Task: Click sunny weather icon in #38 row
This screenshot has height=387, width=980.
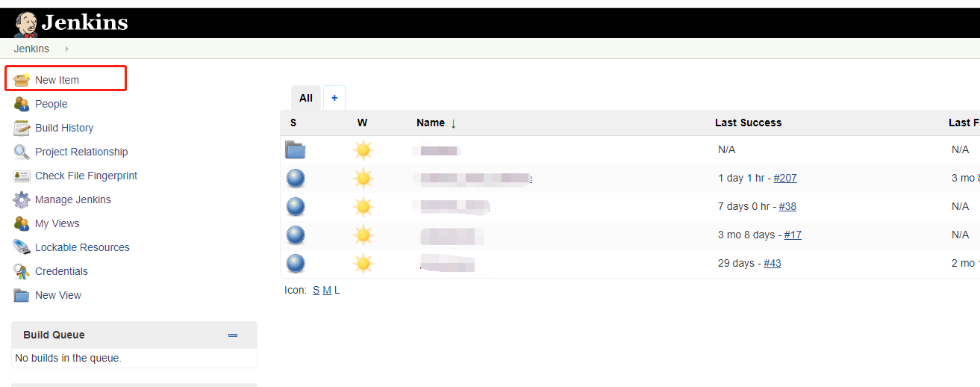Action: coord(363,206)
